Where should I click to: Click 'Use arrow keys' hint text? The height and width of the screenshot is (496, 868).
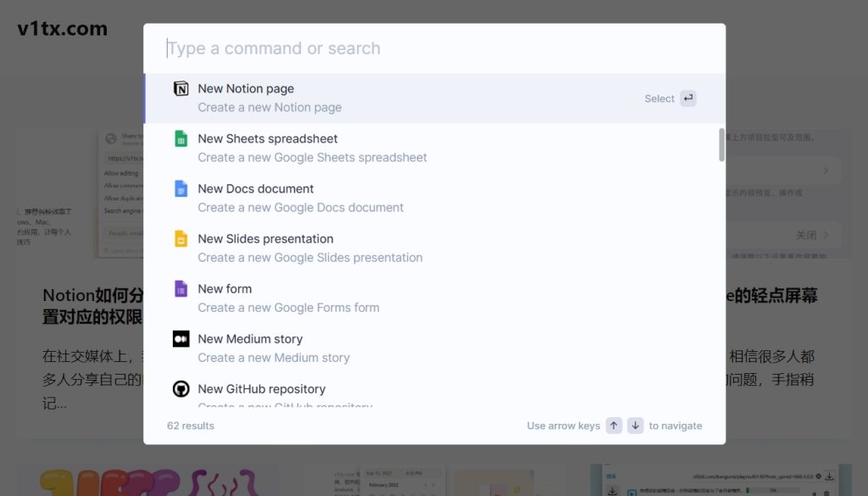(x=564, y=426)
